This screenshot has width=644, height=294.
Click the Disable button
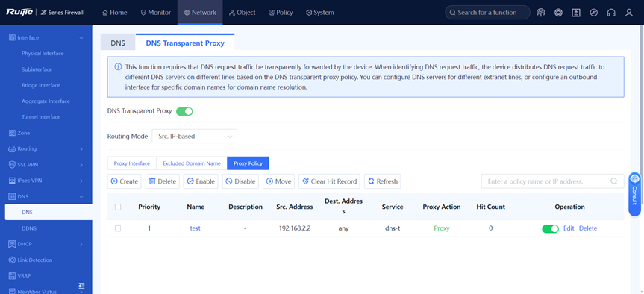(241, 181)
